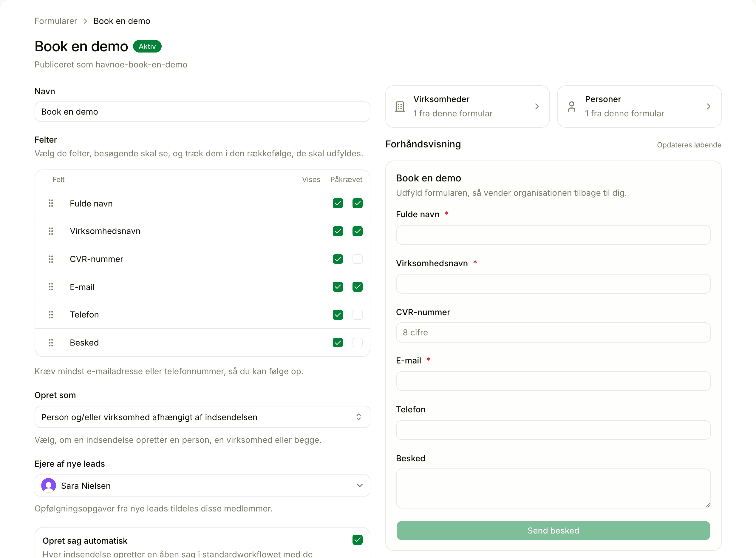Click Publiceret som havnoe-book-en-demo text
The width and height of the screenshot is (756, 558).
[x=111, y=64]
